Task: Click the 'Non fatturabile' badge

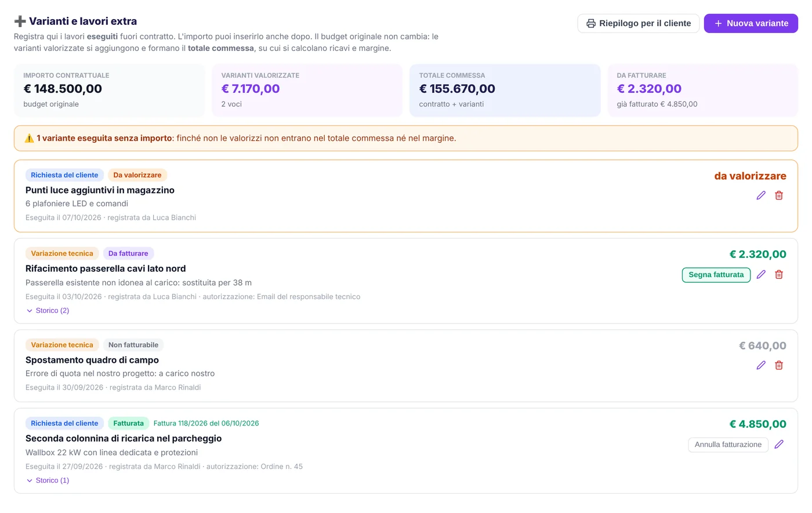Action: point(133,345)
